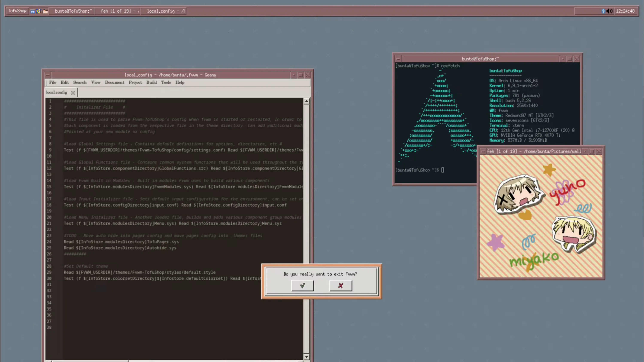644x362 pixels.
Task: Open Geany's File menu
Action: click(53, 82)
